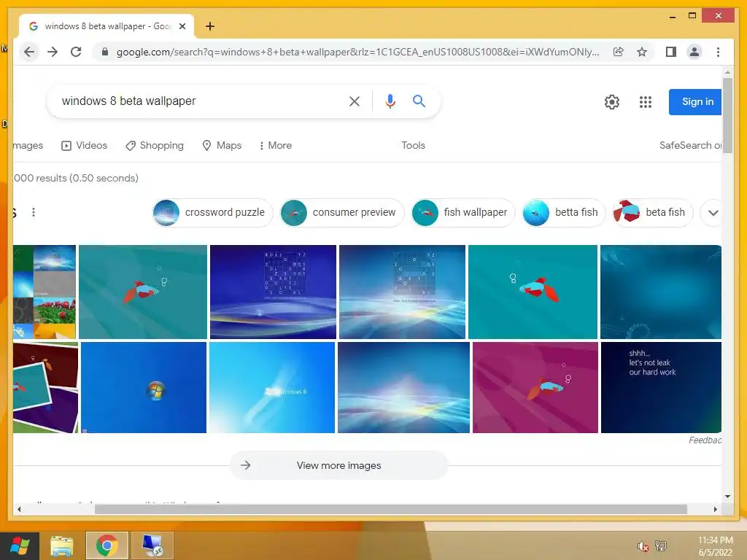The image size is (747, 560).
Task: Open Chrome side panel
Action: [671, 52]
